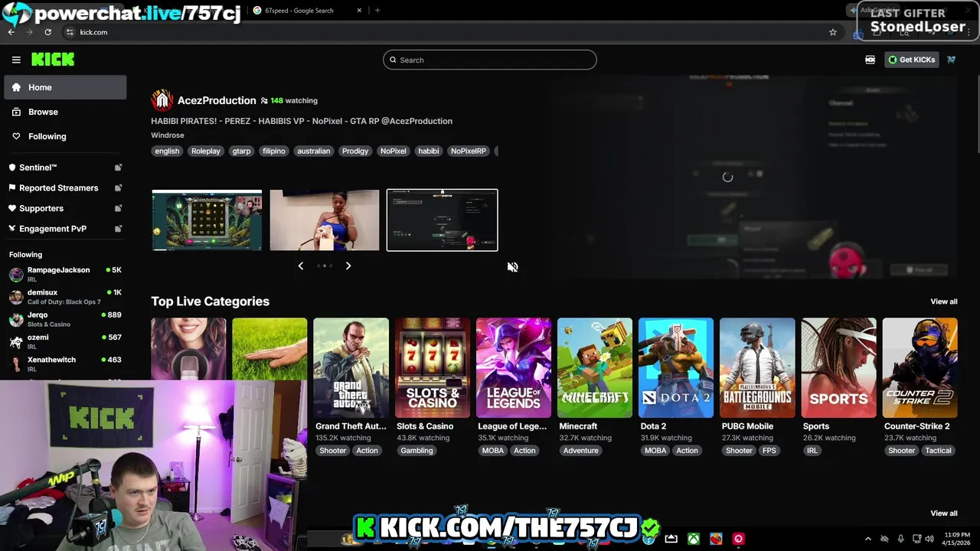This screenshot has height=551, width=980.
Task: Select the habibi tag
Action: 429,151
